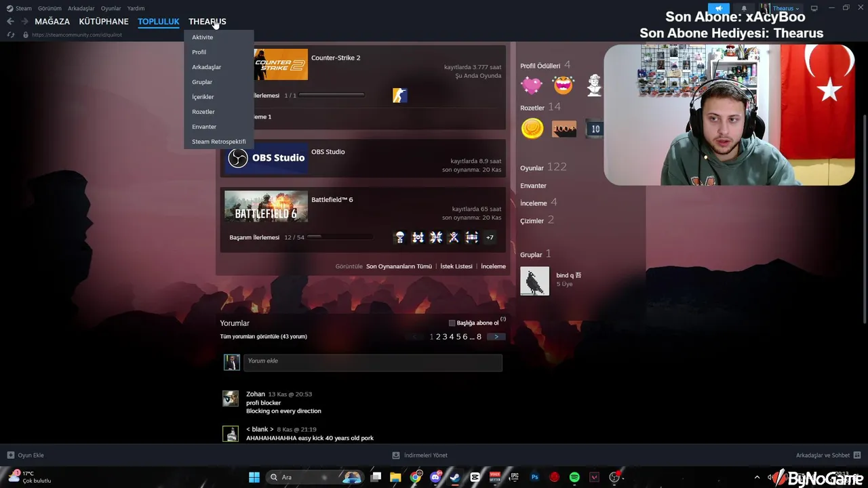
Task: Open the Yardım menu
Action: pos(136,8)
